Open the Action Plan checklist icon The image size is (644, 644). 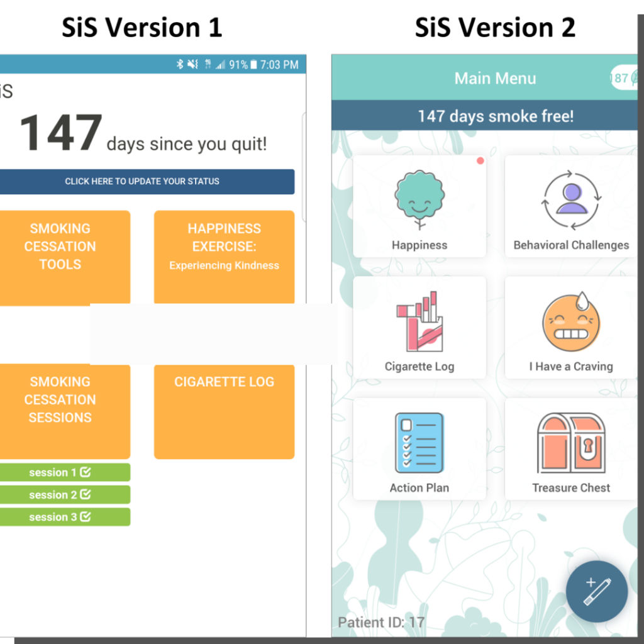tap(419, 443)
